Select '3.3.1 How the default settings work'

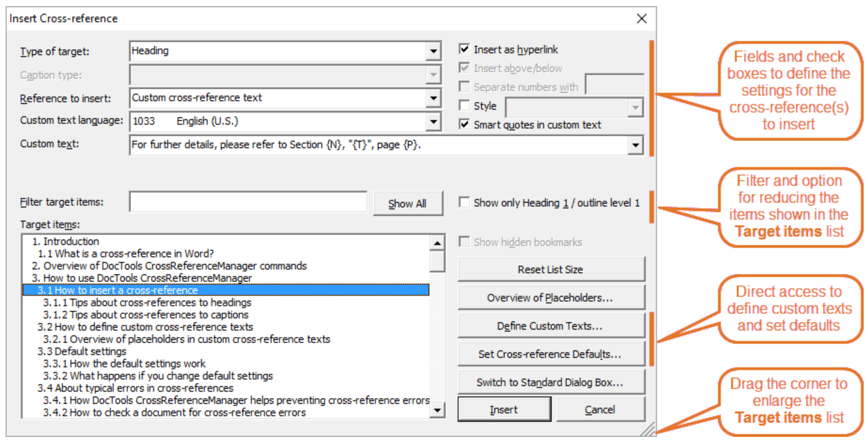click(226, 364)
